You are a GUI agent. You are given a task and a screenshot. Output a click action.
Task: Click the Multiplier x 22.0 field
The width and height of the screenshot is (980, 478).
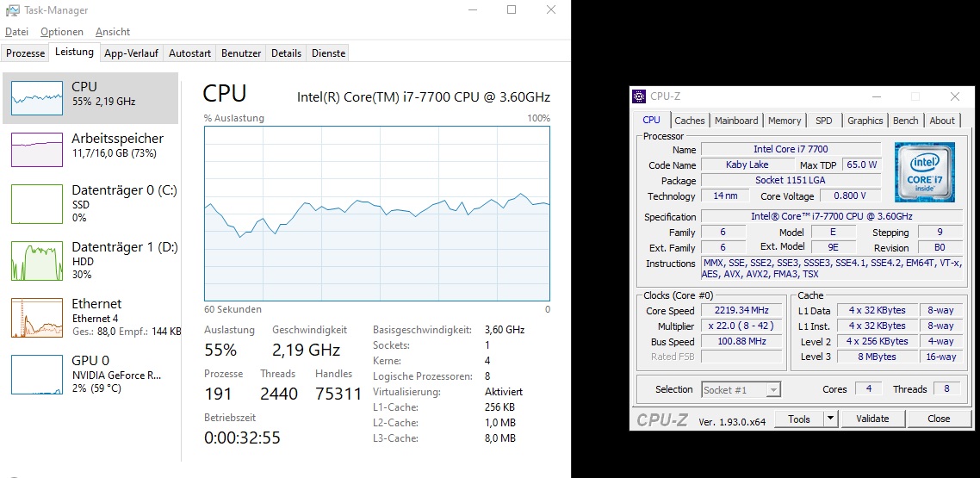pyautogui.click(x=741, y=326)
